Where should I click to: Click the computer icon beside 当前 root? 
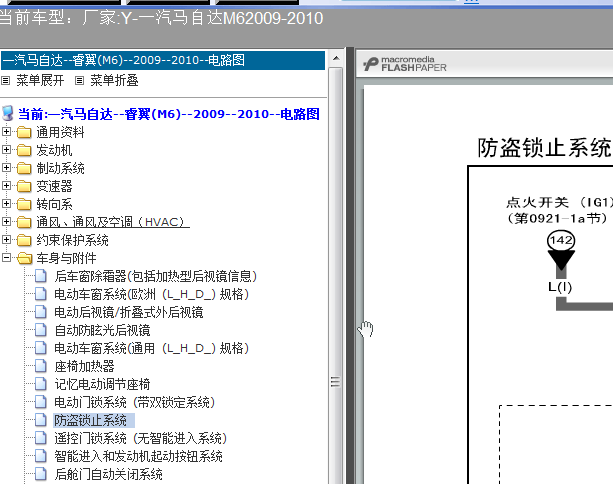pyautogui.click(x=7, y=113)
